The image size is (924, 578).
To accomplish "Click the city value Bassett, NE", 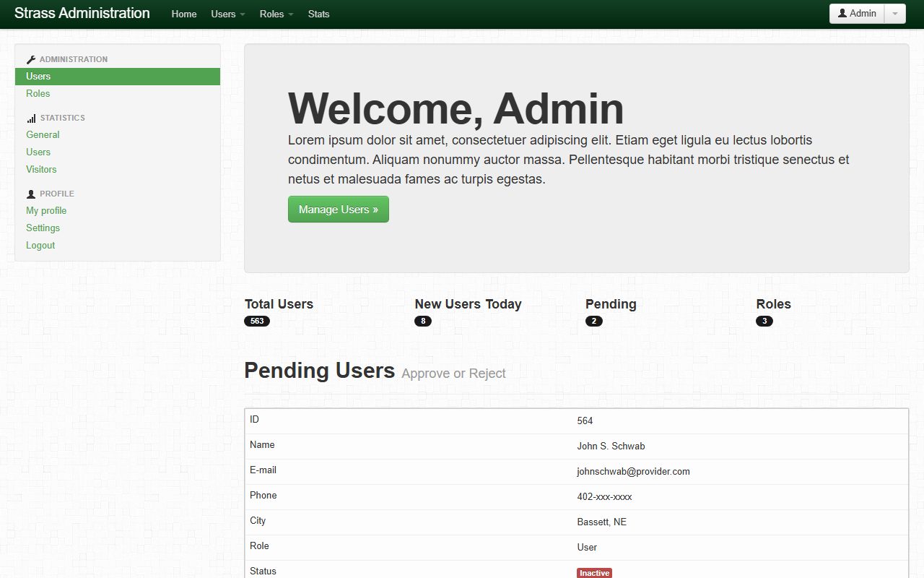I will (x=601, y=522).
